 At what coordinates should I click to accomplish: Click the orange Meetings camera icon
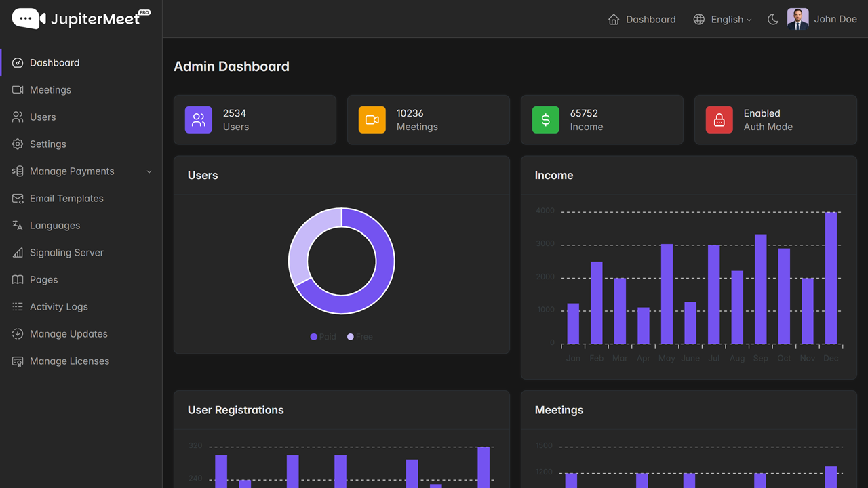372,120
